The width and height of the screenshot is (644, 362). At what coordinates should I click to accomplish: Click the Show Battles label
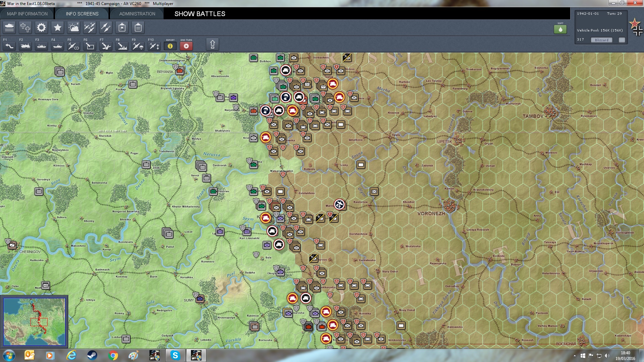[200, 14]
